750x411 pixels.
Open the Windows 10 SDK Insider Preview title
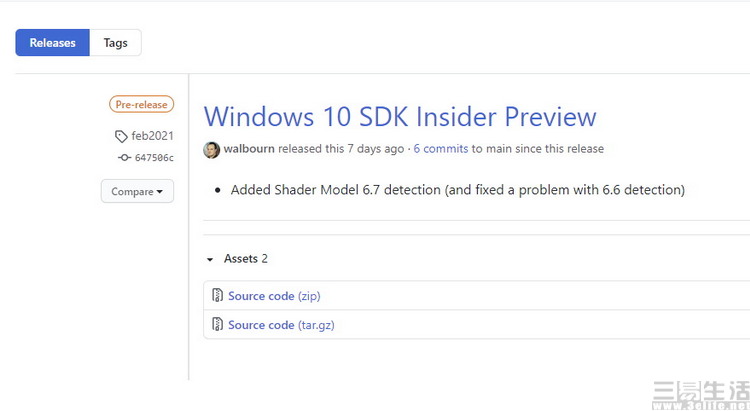click(x=400, y=117)
